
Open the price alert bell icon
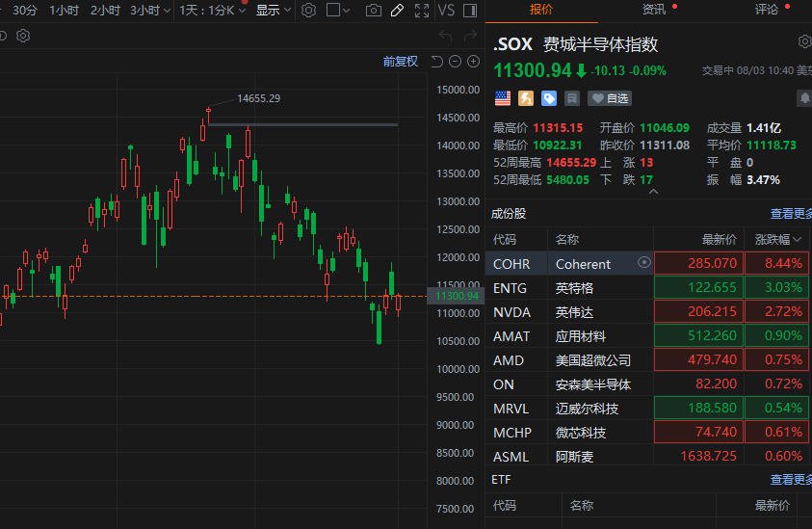point(804,98)
